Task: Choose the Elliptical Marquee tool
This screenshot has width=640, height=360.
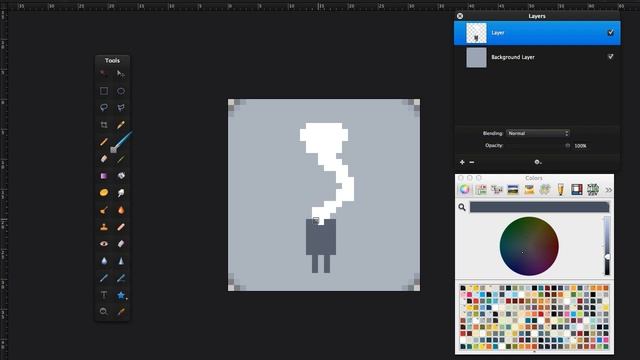Action: [121, 91]
